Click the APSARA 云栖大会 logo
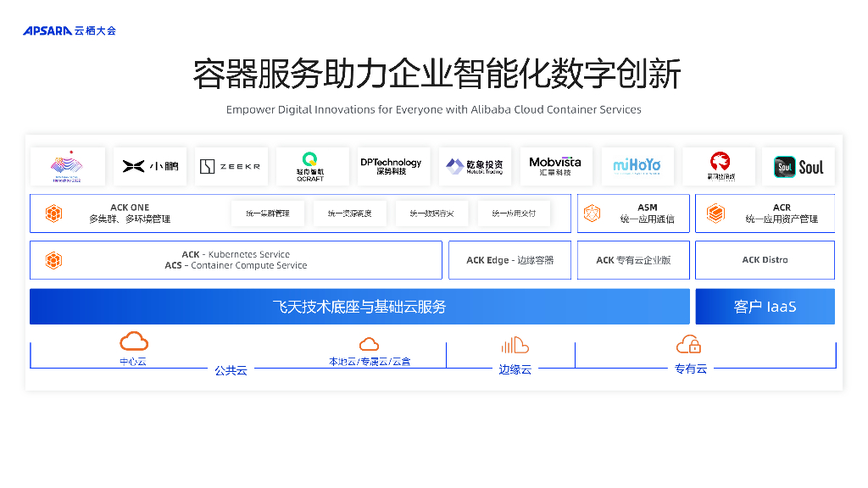 (70, 31)
